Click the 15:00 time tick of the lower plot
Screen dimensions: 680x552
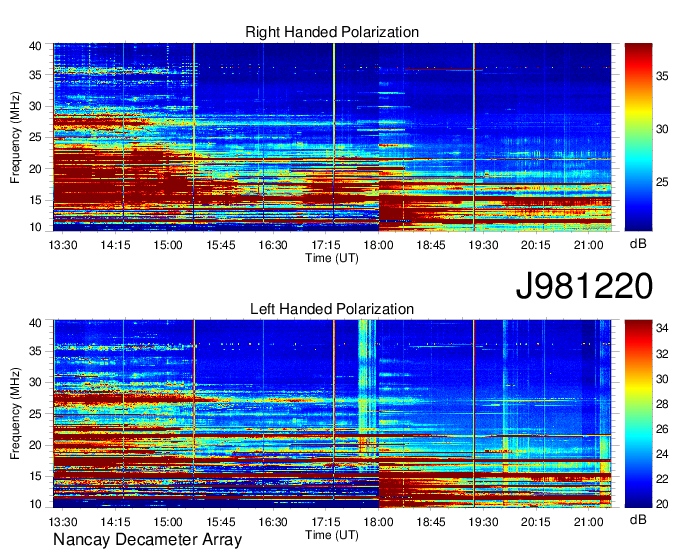click(168, 522)
